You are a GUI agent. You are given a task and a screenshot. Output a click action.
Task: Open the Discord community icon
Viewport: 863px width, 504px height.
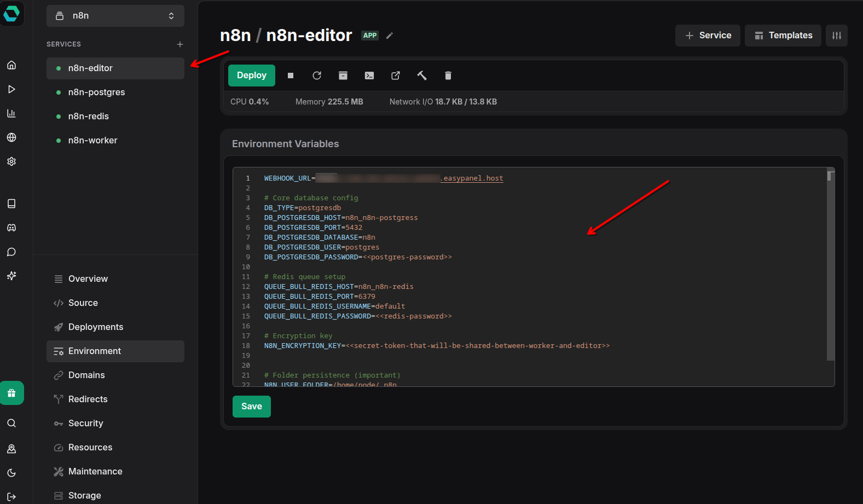point(11,228)
